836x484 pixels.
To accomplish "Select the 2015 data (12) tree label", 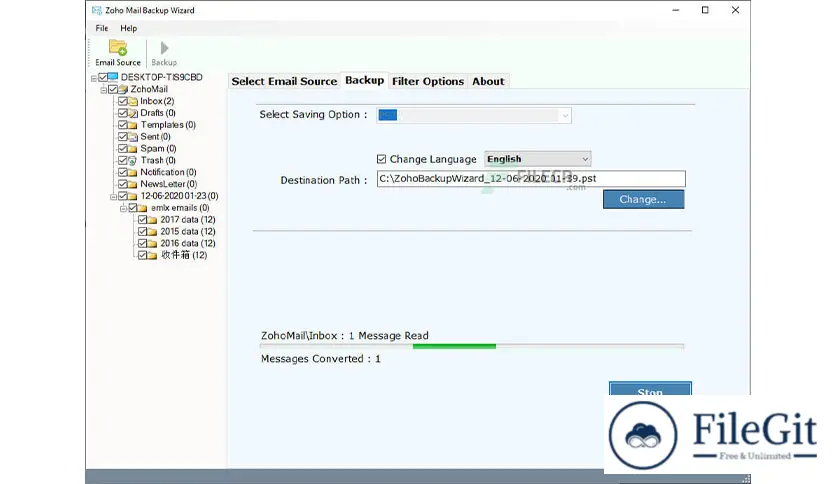I will tap(188, 231).
